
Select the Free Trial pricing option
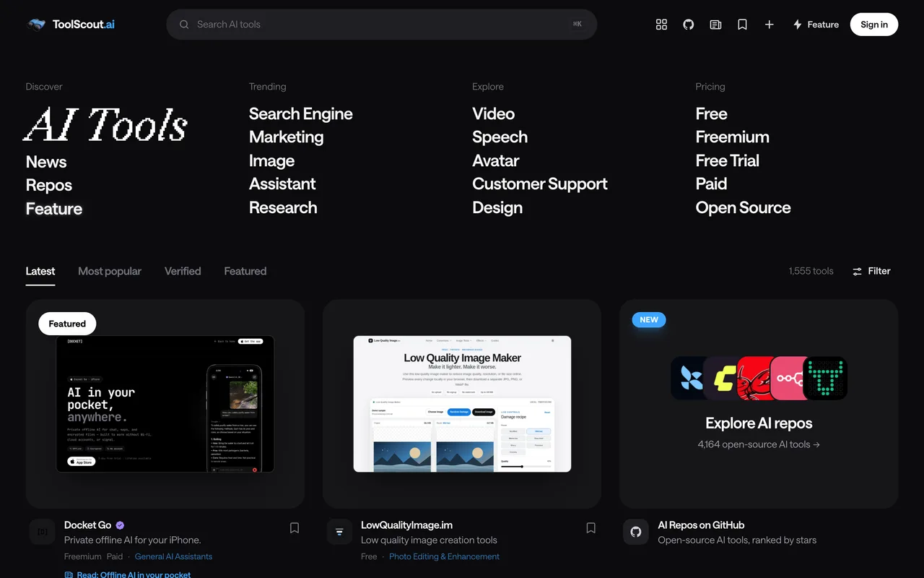click(x=728, y=160)
